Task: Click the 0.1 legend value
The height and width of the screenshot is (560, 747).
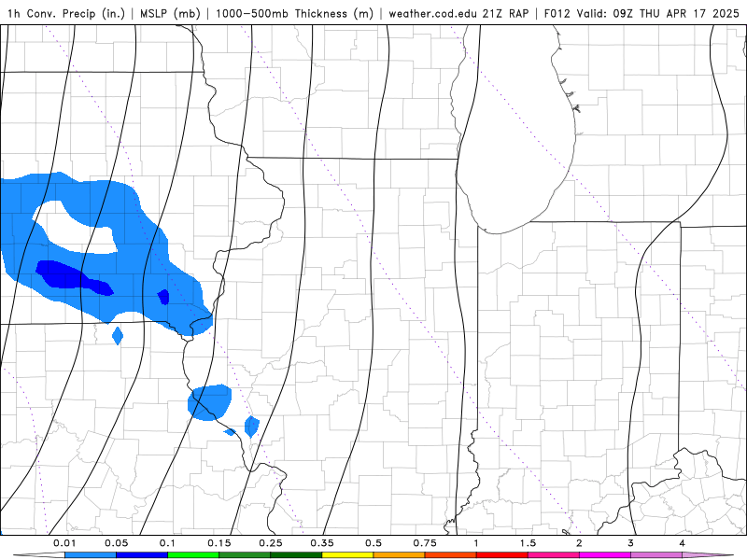Action: [x=167, y=543]
